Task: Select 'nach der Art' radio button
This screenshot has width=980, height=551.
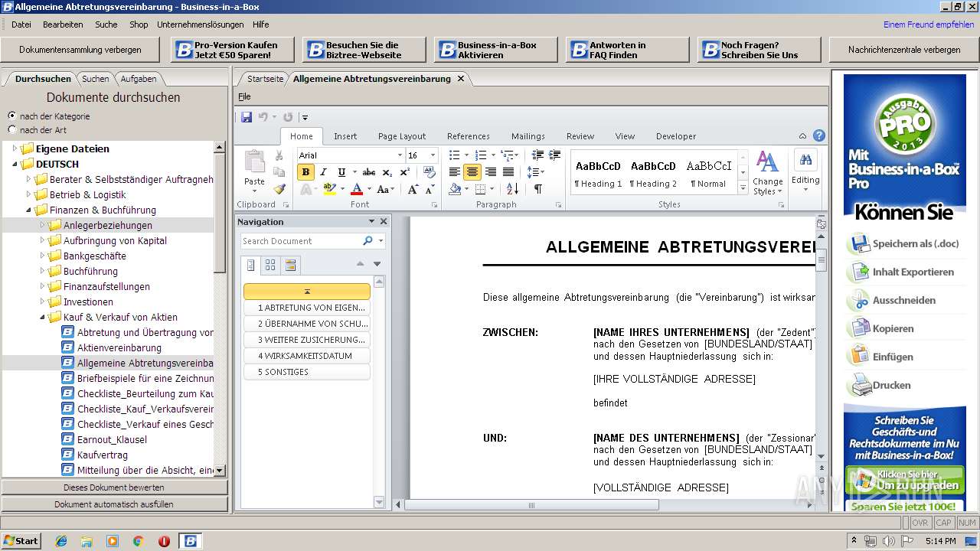Action: (11, 130)
